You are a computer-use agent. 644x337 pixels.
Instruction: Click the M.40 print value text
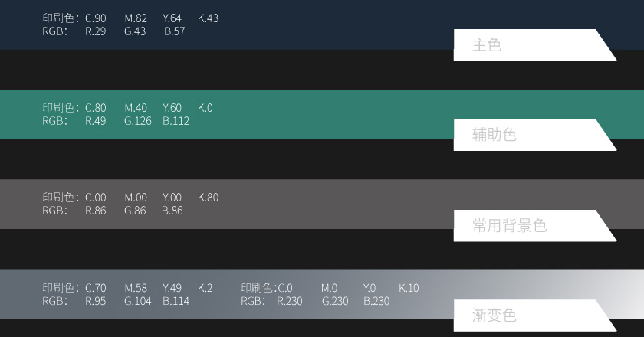(x=136, y=108)
